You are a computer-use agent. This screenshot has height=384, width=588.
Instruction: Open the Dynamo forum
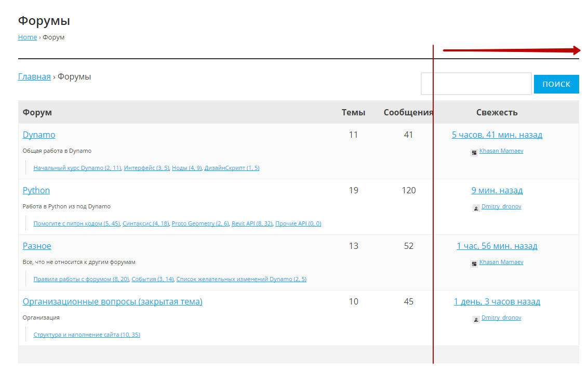coord(39,135)
